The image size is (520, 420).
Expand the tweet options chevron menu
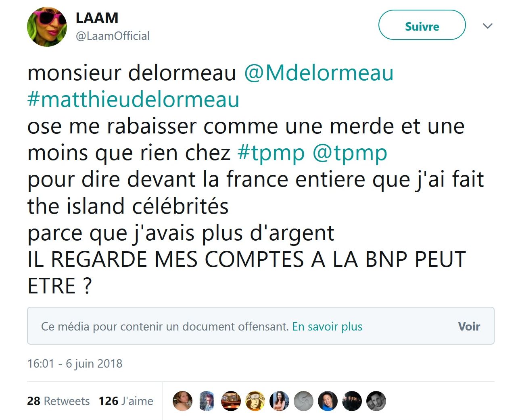click(x=488, y=26)
